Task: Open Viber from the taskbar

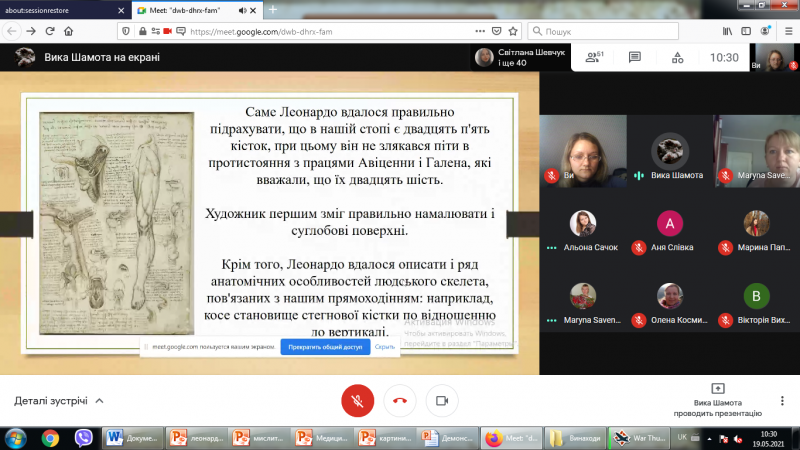Action: [x=84, y=438]
